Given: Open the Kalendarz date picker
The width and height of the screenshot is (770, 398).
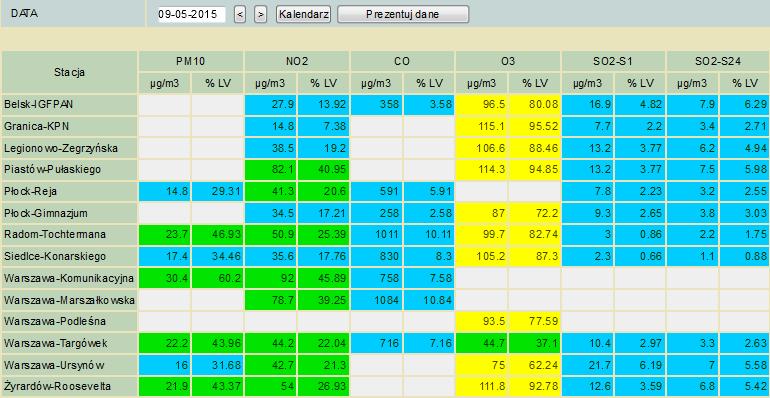Looking at the screenshot, I should pos(303,14).
